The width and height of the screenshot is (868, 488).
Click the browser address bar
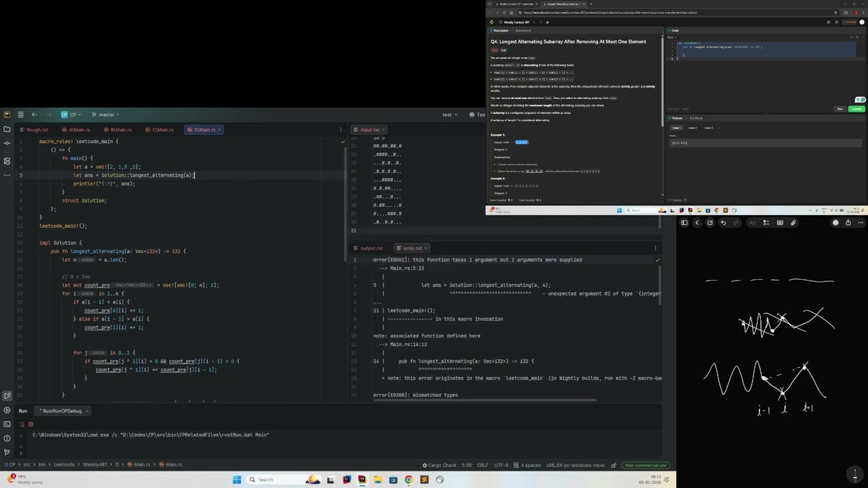(678, 12)
